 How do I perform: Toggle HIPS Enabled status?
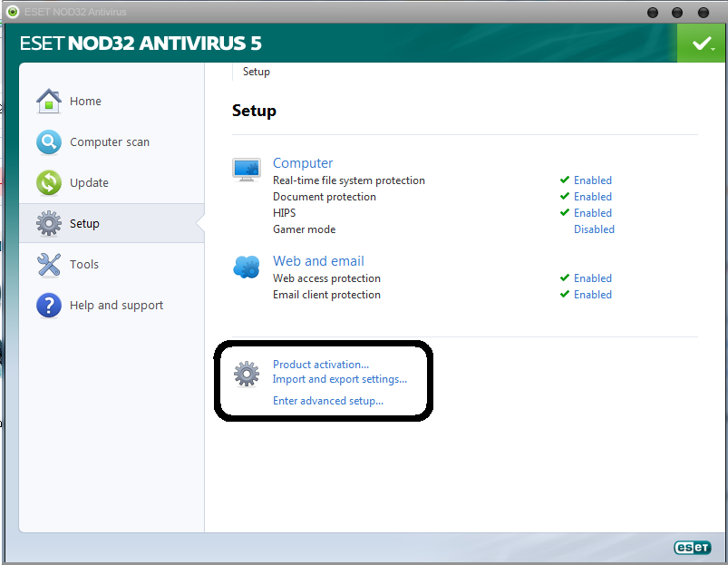(x=592, y=213)
